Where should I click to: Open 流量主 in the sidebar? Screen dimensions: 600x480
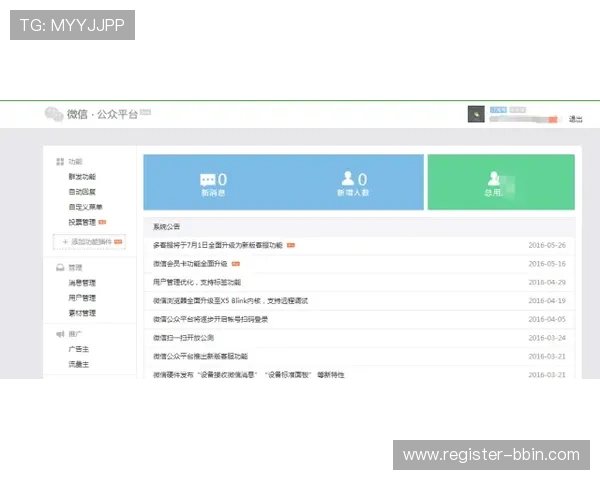(x=78, y=364)
